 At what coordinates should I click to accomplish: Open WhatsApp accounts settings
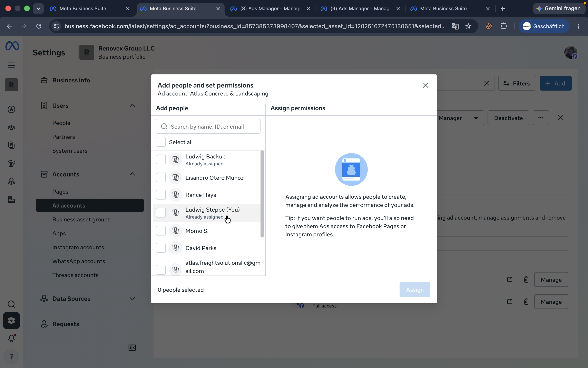coord(78,261)
